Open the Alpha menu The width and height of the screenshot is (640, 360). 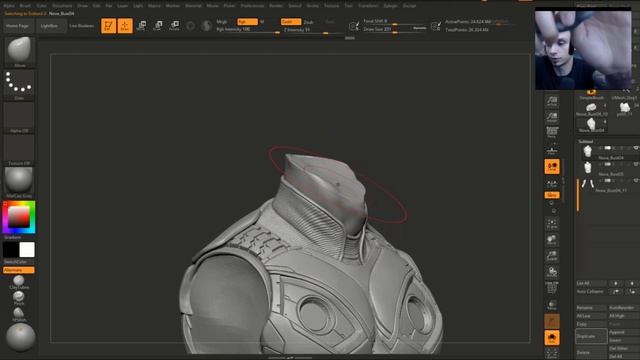(x=9, y=6)
